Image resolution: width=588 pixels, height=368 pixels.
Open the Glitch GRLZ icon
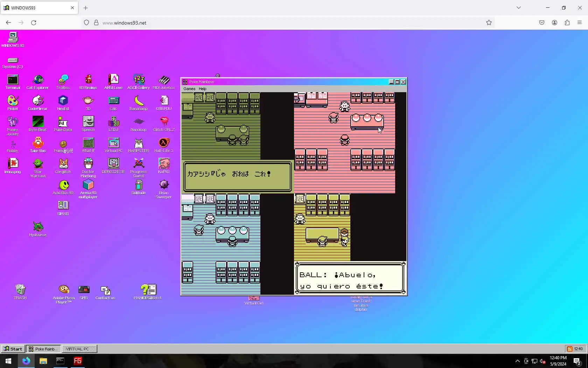click(x=164, y=124)
